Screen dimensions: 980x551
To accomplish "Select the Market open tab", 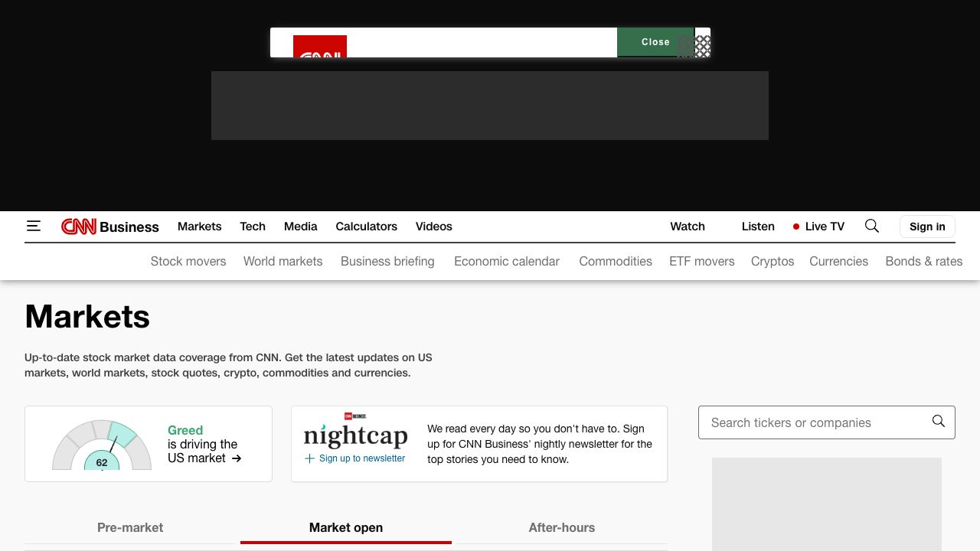I will [346, 527].
